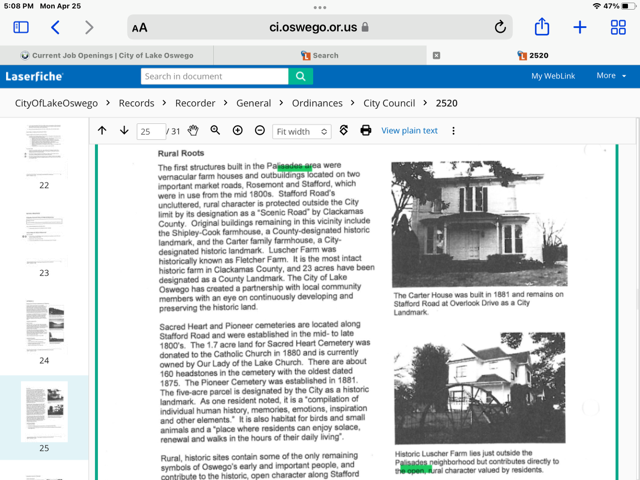This screenshot has height=480, width=640.
Task: Click the magnifier zoom tool
Action: pyautogui.click(x=215, y=131)
